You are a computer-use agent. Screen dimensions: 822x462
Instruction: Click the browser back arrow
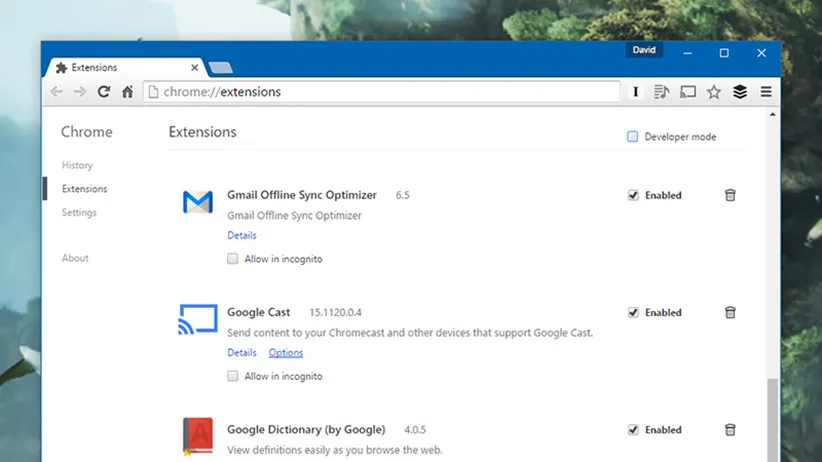pyautogui.click(x=56, y=92)
